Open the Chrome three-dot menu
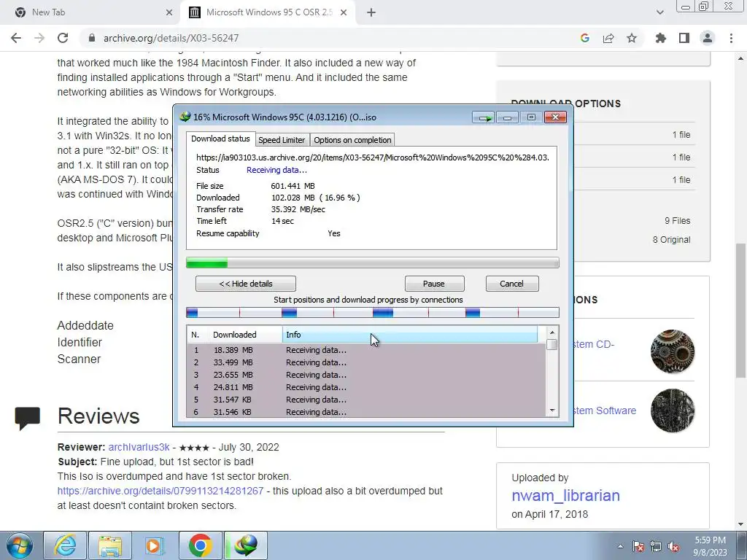The height and width of the screenshot is (560, 747). point(731,38)
